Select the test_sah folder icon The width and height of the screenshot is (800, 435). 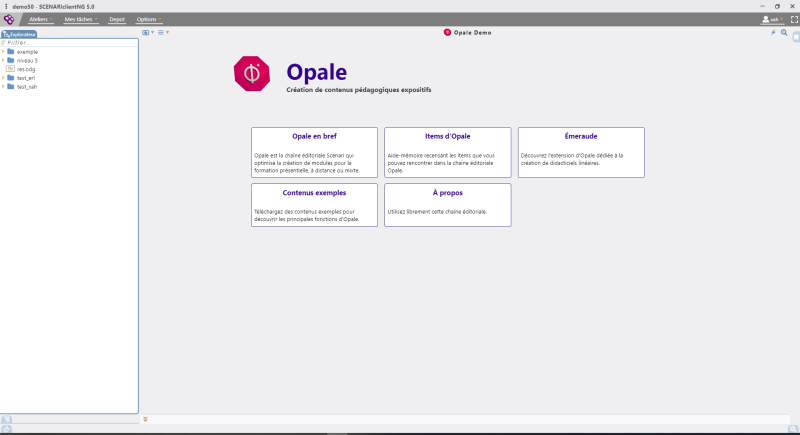point(11,87)
